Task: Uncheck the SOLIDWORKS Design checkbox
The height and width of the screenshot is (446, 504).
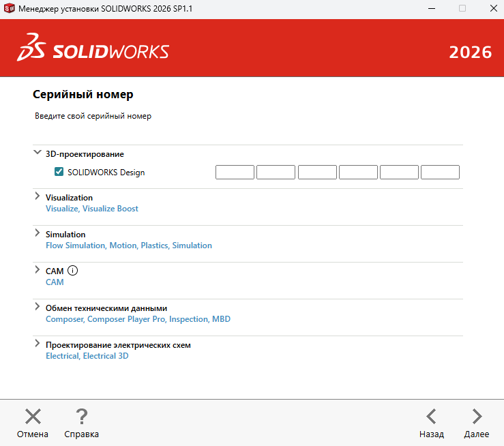Action: [59, 173]
